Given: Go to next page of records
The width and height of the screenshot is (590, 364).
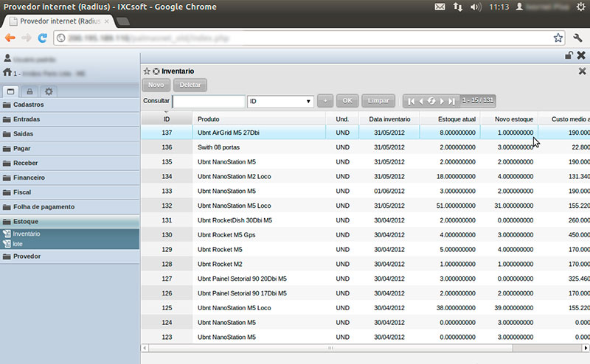Looking at the screenshot, I should [442, 101].
